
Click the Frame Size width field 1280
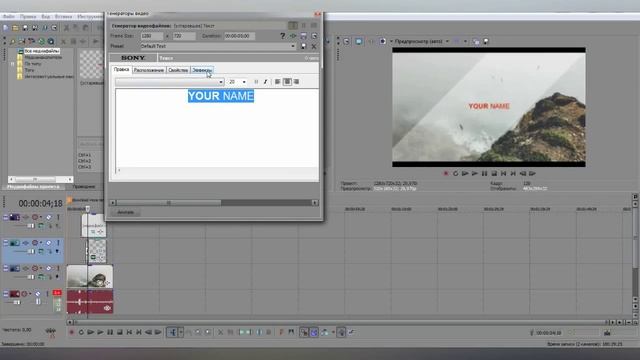[x=152, y=36]
